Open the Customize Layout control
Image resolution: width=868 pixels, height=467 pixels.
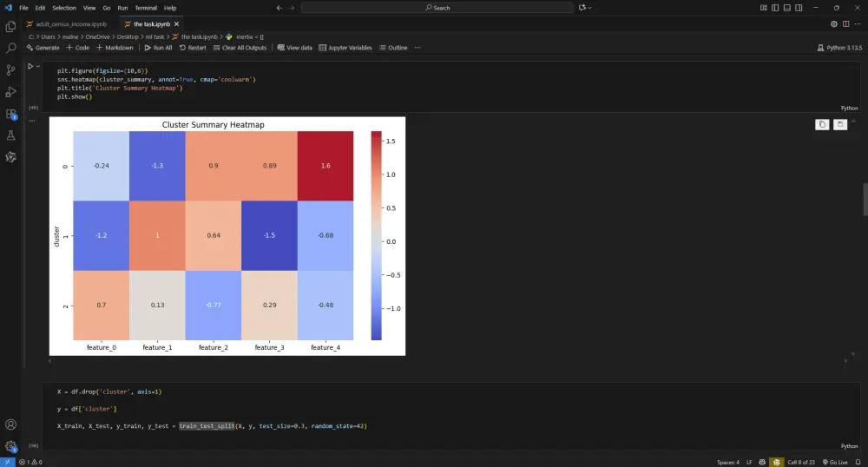coord(763,8)
